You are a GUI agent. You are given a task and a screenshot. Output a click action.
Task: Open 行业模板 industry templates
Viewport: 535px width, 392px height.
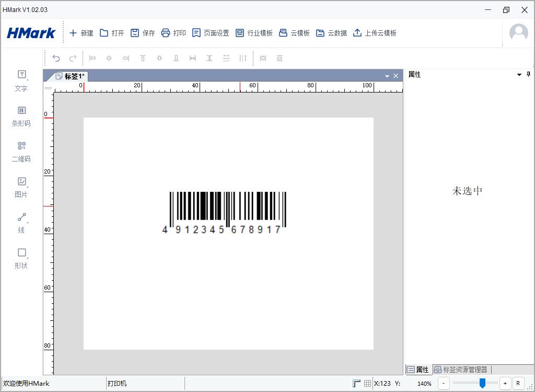pos(254,33)
